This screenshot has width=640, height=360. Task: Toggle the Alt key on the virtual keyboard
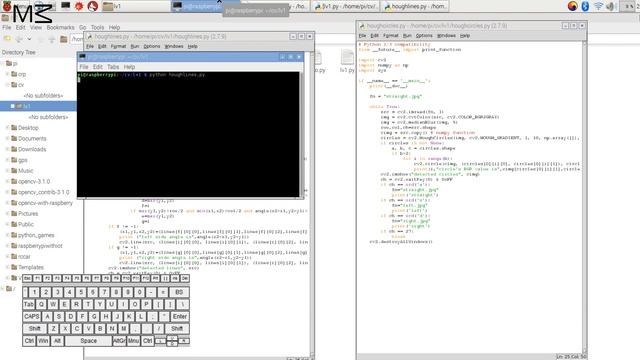57,340
